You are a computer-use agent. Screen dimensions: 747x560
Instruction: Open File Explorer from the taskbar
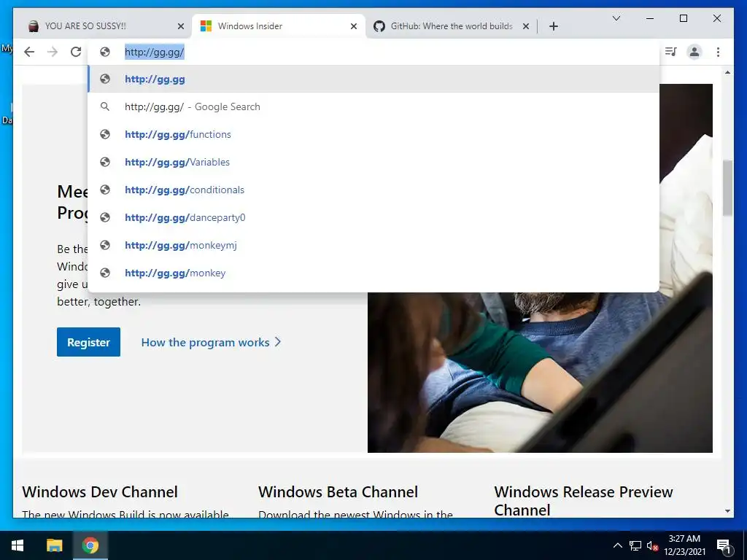pos(54,545)
